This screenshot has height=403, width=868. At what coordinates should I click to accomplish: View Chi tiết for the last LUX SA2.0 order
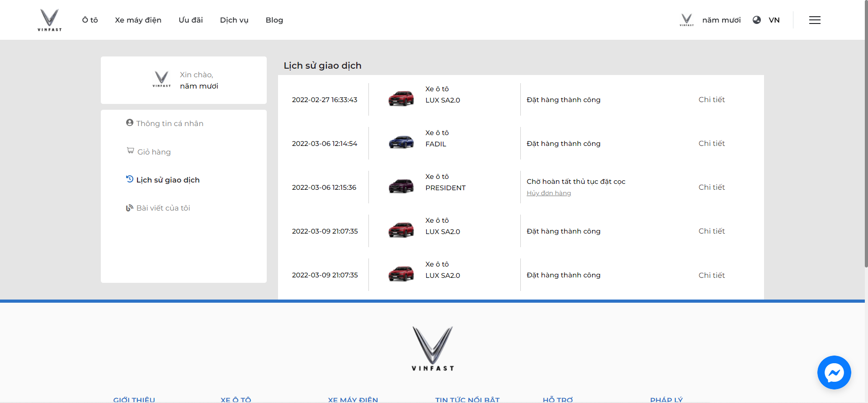click(712, 275)
